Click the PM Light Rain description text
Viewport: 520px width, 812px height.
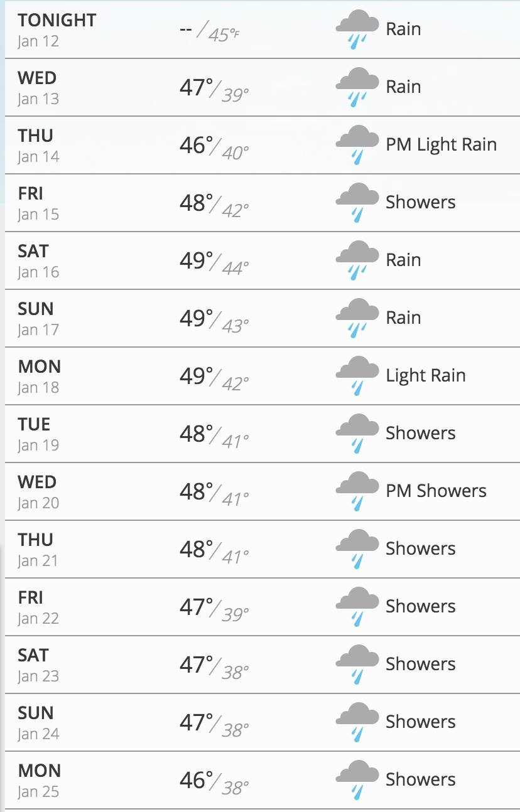441,145
